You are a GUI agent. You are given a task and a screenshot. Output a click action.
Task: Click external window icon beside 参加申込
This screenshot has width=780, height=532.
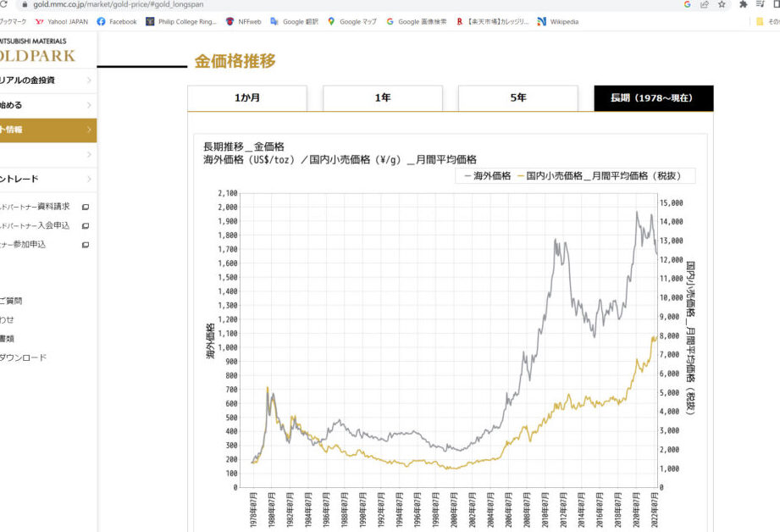pos(86,245)
